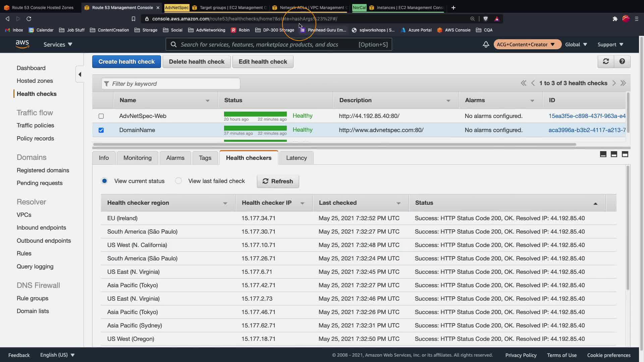Click the refresh icon beside help button
644x362 pixels.
click(606, 61)
